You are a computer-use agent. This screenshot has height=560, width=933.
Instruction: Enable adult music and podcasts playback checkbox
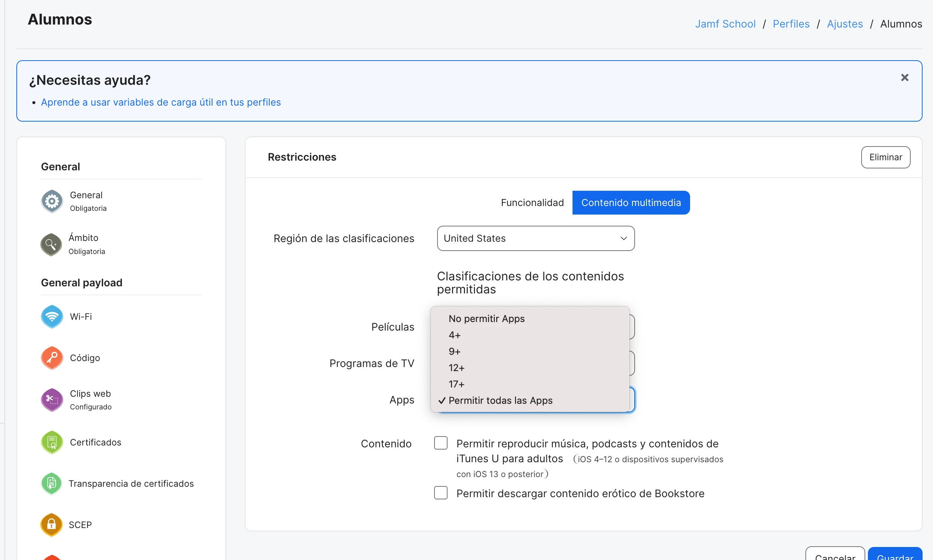pos(440,443)
